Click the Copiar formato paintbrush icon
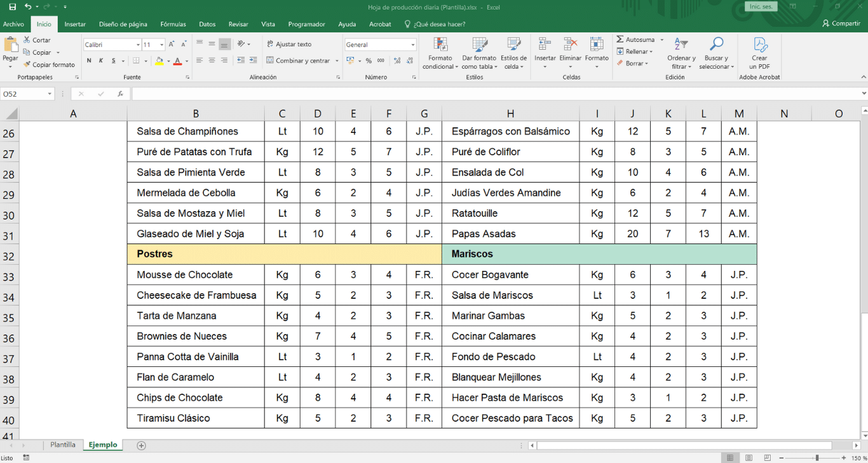This screenshot has height=463, width=868. coord(27,64)
